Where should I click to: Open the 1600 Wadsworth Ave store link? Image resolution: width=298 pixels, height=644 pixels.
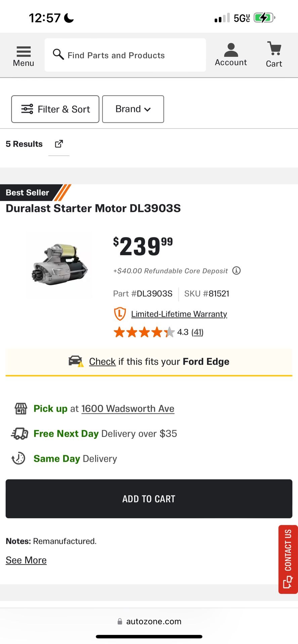click(x=128, y=409)
